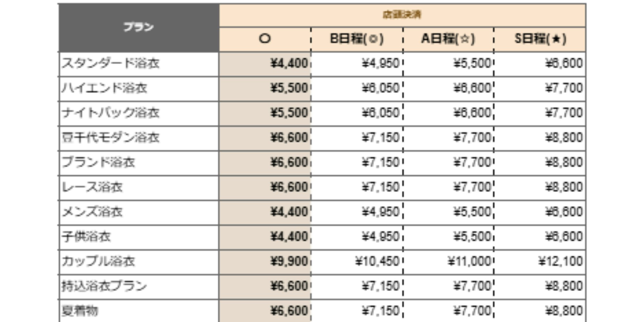Select the A日程(☆) column header
This screenshot has height=322, width=644.
click(x=448, y=39)
